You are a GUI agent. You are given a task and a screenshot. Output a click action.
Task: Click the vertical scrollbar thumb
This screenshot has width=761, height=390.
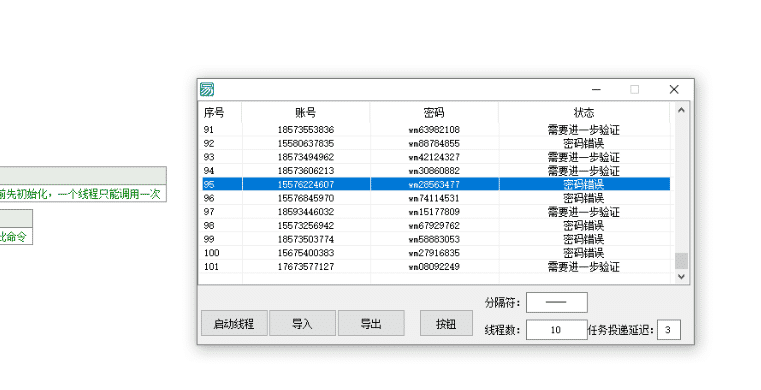pyautogui.click(x=681, y=260)
